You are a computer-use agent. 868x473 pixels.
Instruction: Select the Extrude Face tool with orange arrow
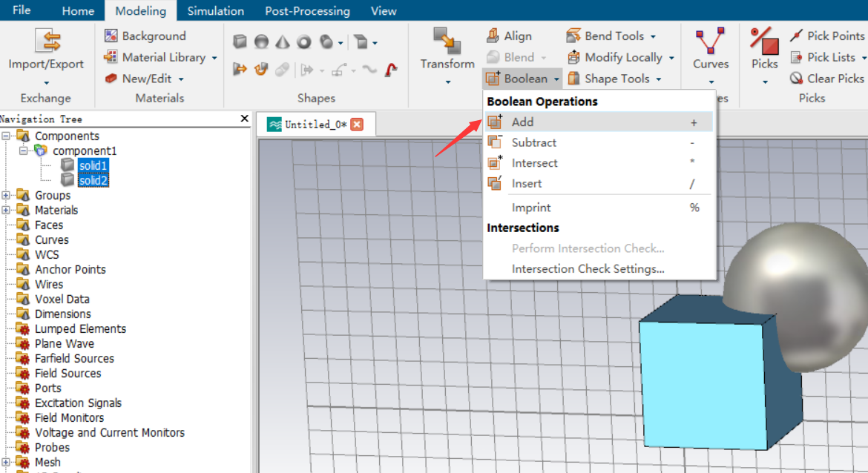click(x=240, y=70)
